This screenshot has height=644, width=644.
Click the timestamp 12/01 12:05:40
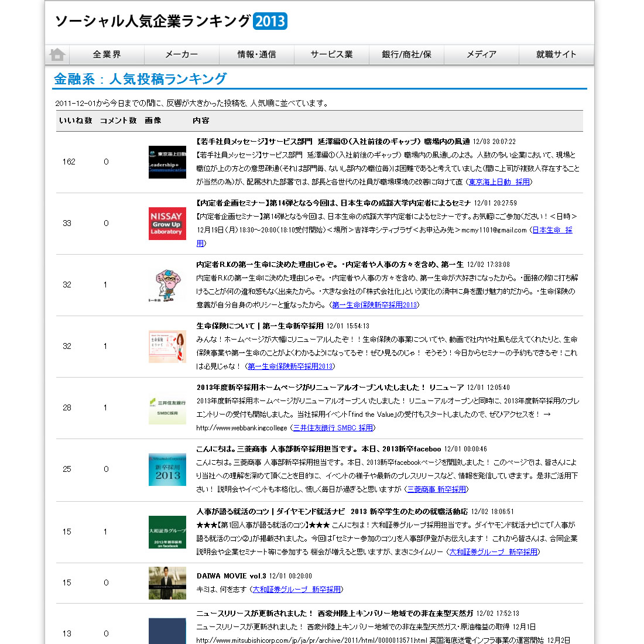coord(488,388)
